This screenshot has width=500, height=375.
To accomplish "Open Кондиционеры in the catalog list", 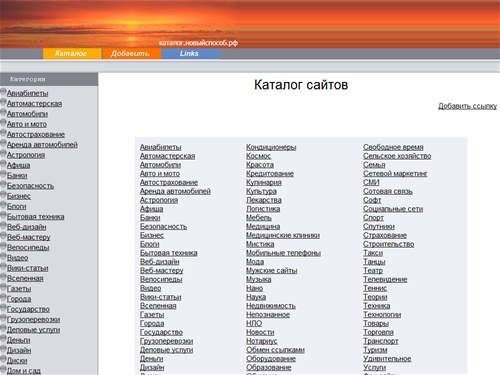I will pyautogui.click(x=271, y=147).
